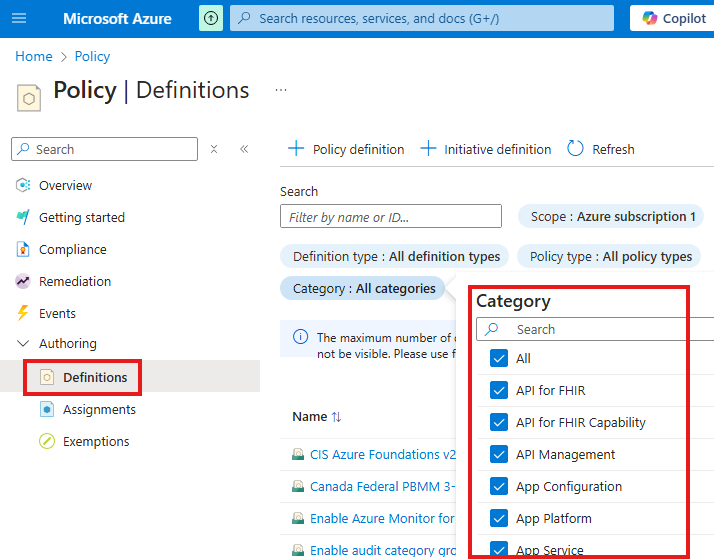Click the Refresh circular arrow icon
The image size is (714, 560).
tap(575, 148)
